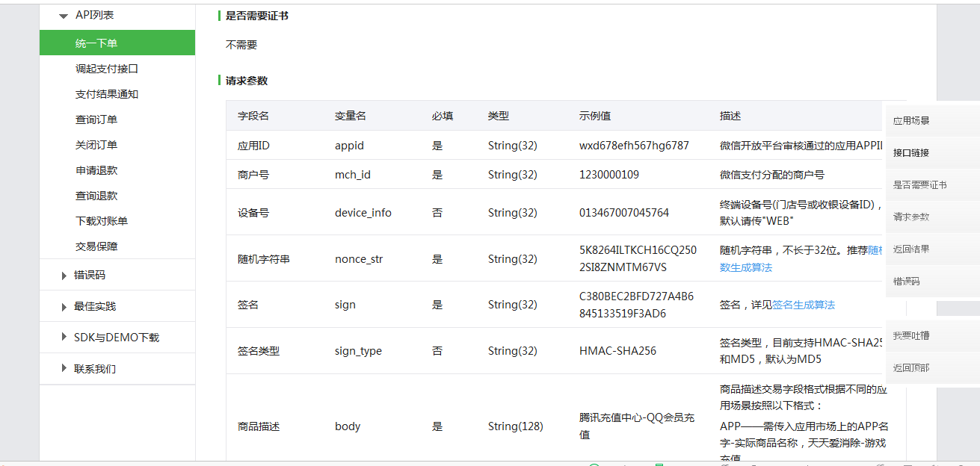Screen dimensions: 980x466
Task: Expand the 最佳实践 sidebar section
Action: (92, 305)
